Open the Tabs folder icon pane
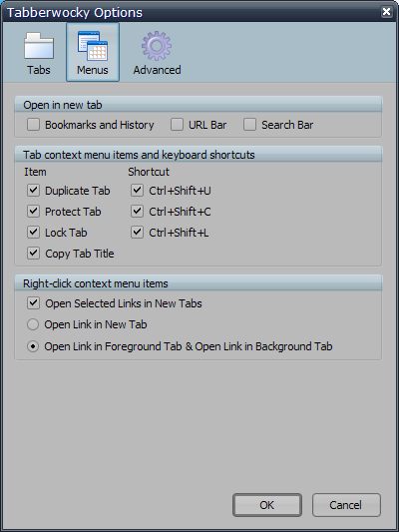The height and width of the screenshot is (532, 399). (39, 53)
